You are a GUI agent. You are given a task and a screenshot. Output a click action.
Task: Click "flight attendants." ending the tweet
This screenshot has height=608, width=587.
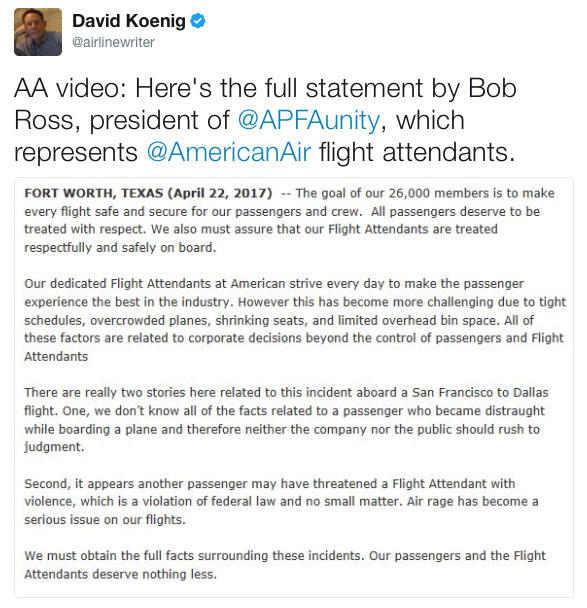(x=417, y=152)
